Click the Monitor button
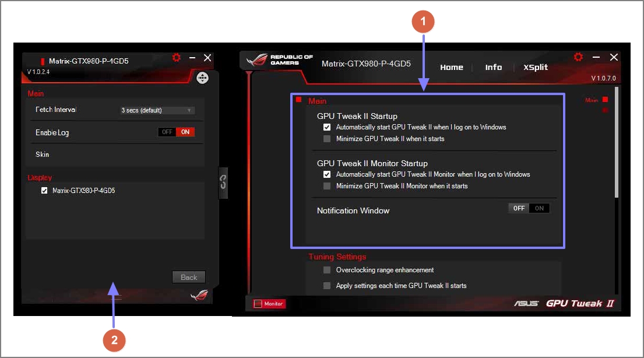The height and width of the screenshot is (358, 644). click(269, 304)
